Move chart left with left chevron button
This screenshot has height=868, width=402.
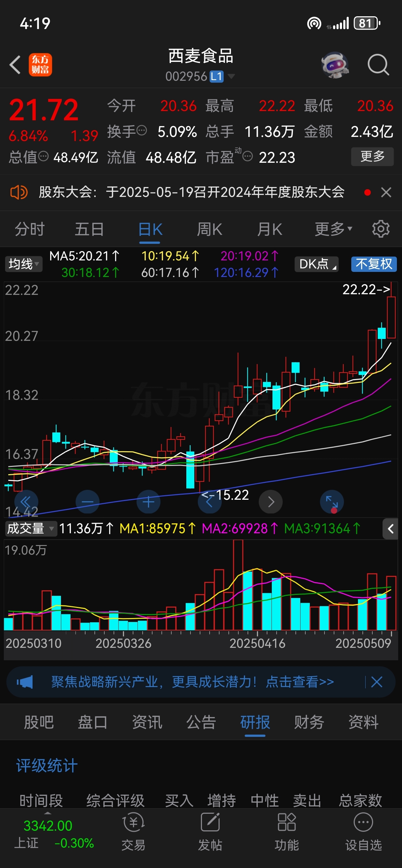209,502
